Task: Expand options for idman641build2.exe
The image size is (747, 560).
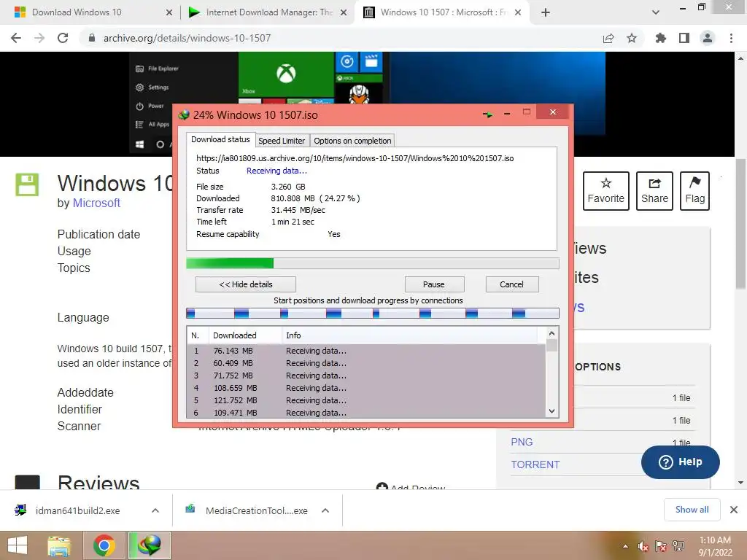Action: 155,510
